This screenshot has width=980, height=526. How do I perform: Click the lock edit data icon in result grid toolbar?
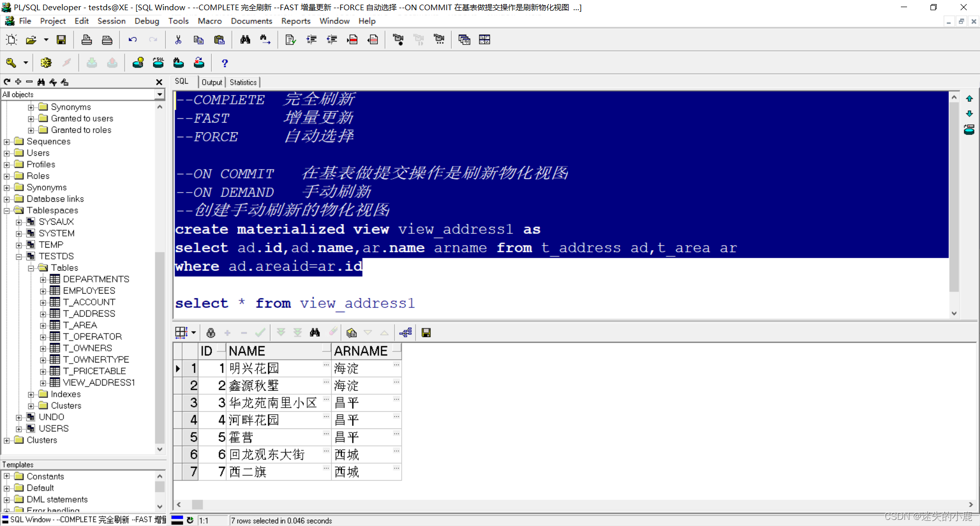[x=211, y=333]
